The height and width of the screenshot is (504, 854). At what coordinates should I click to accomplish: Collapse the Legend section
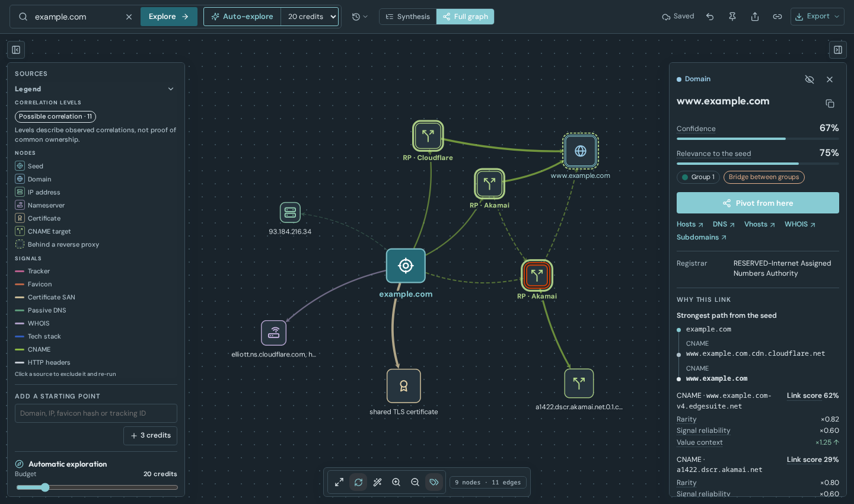click(x=95, y=89)
